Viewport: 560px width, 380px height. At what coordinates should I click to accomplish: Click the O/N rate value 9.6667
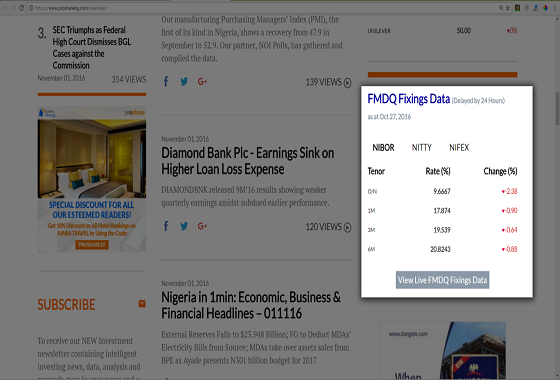tap(442, 191)
